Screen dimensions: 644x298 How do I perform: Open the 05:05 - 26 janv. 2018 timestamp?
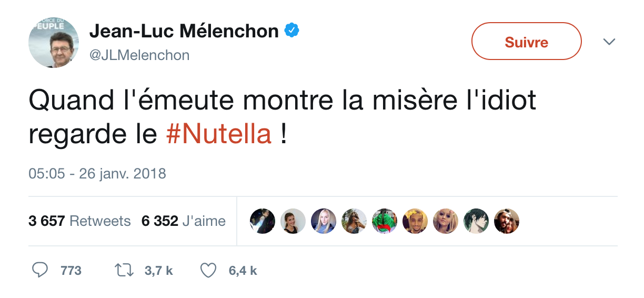click(x=97, y=173)
